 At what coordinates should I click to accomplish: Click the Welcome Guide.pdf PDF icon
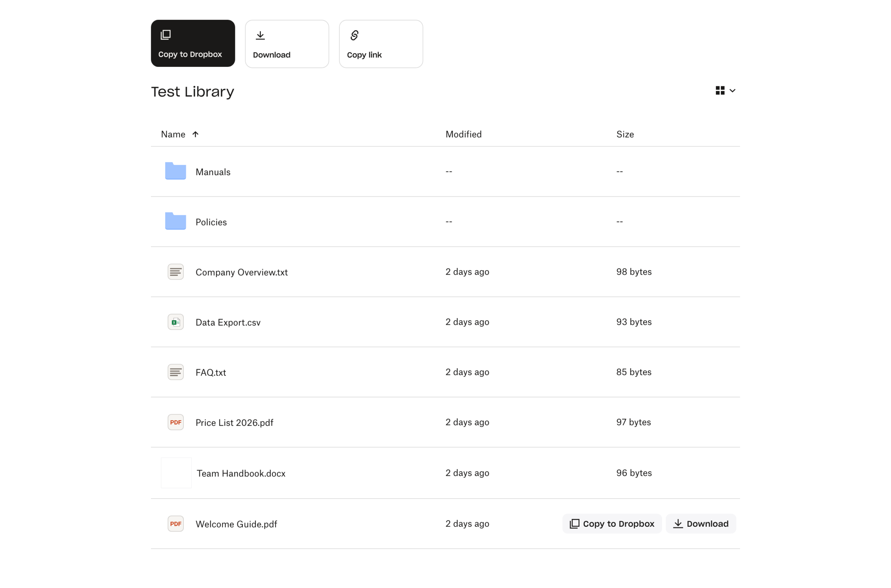[175, 524]
